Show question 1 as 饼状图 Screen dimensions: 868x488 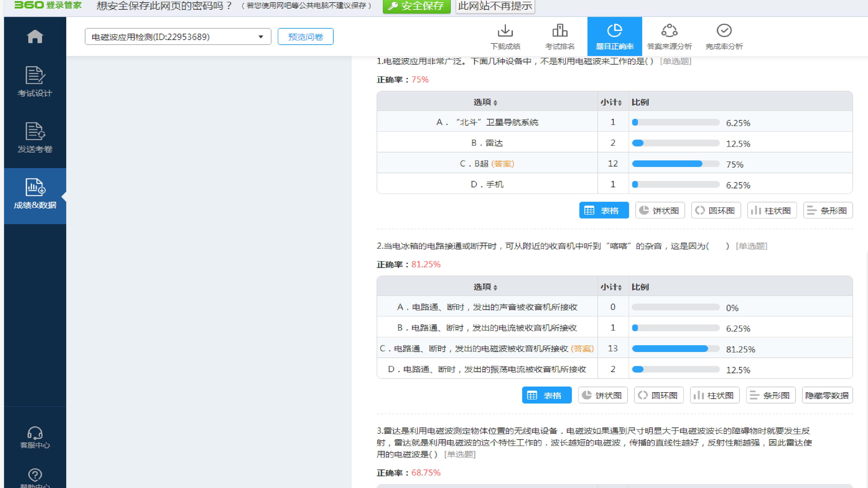660,211
